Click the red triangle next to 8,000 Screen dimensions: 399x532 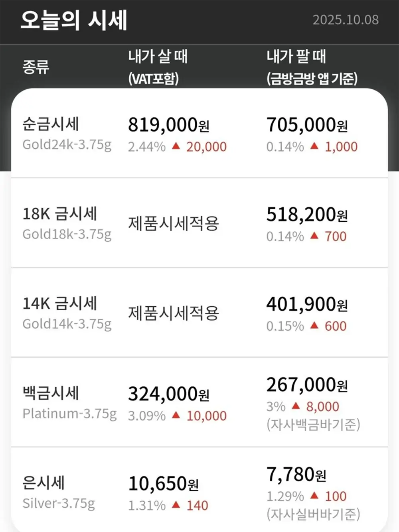pyautogui.click(x=296, y=406)
